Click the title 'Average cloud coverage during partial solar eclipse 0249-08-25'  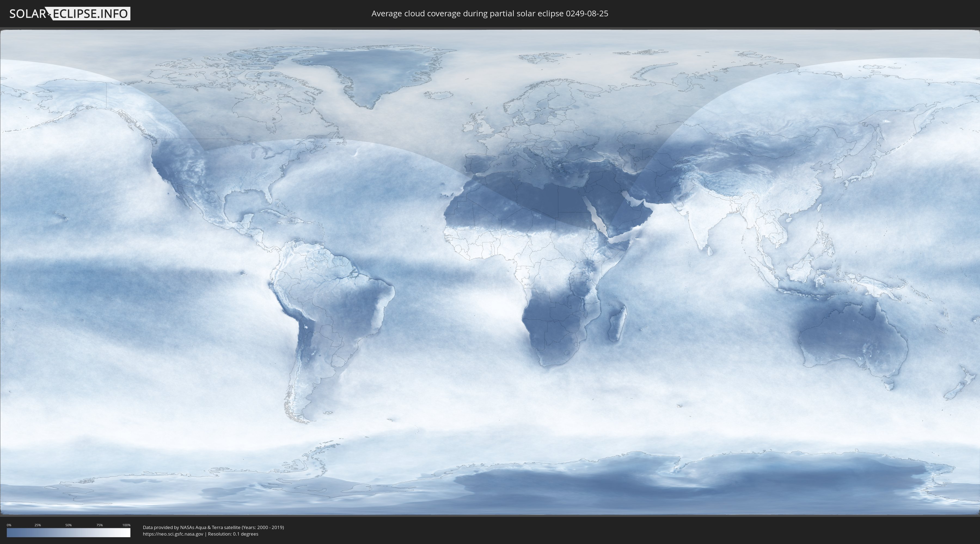click(490, 14)
